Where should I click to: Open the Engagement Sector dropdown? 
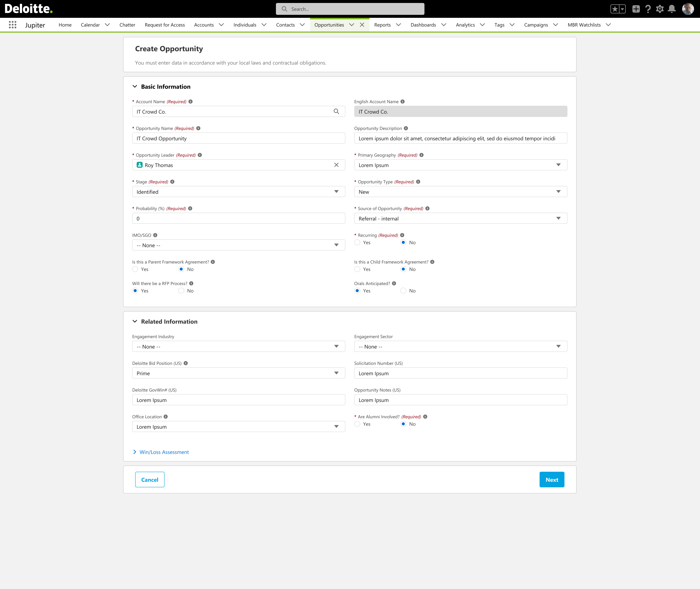(460, 347)
